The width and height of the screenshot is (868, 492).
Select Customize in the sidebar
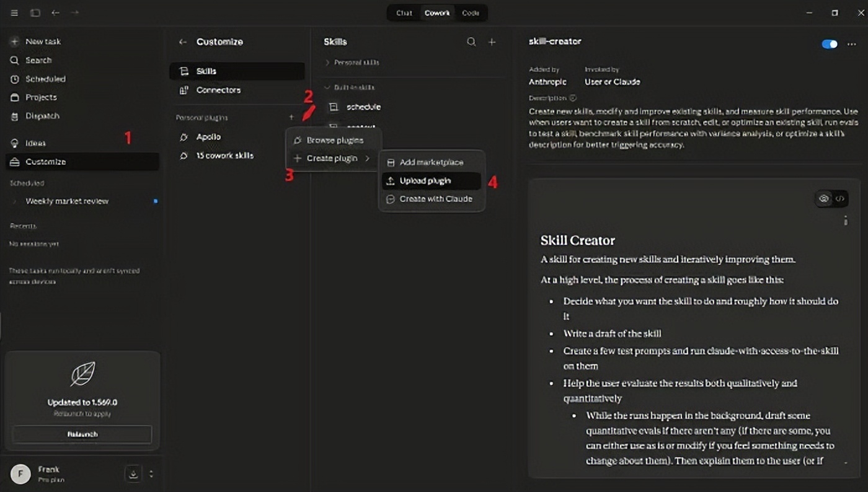pos(82,162)
